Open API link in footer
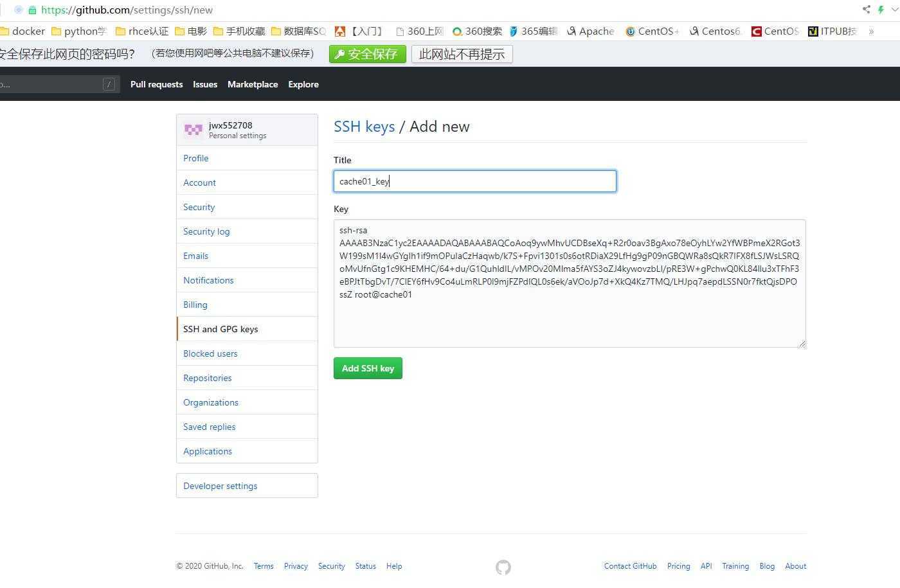Screen dimensions: 900x588 pyautogui.click(x=706, y=566)
